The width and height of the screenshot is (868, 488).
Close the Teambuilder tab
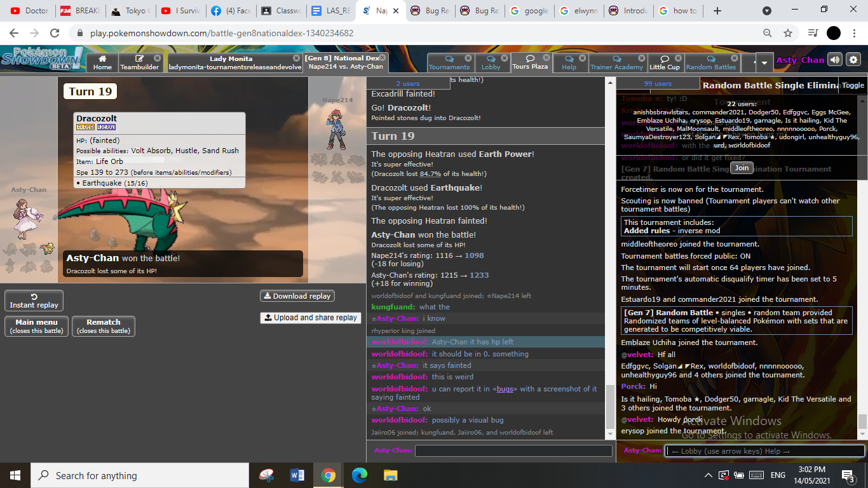coord(157,58)
